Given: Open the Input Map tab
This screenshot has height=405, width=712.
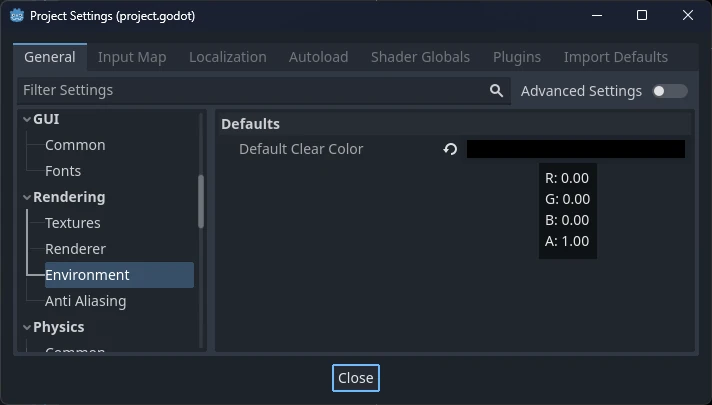Looking at the screenshot, I should [132, 57].
